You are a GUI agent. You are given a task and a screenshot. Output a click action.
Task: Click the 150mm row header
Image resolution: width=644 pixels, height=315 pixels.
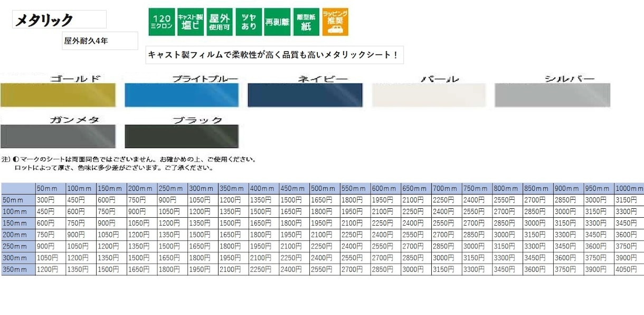[18, 223]
